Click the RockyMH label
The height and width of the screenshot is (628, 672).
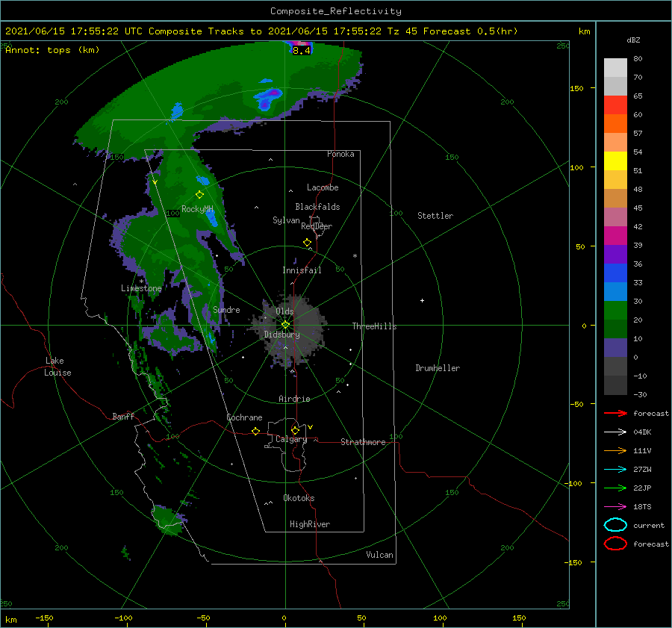197,209
